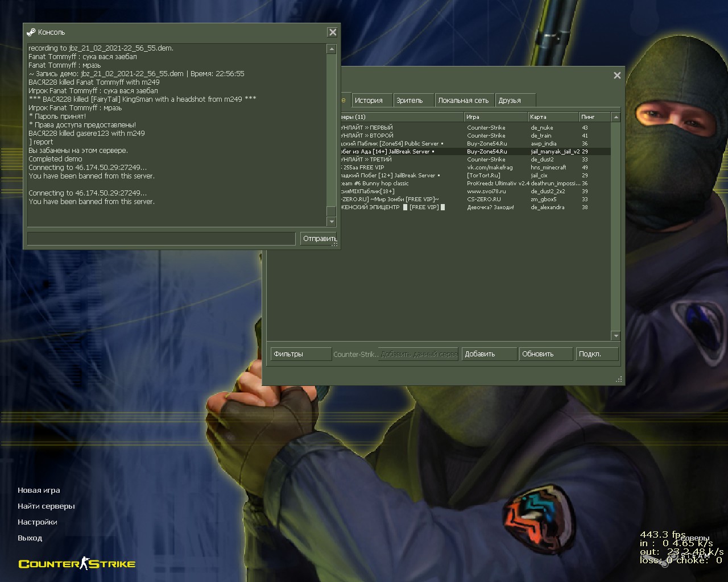Select the server row with map de_train
Screen dimensions: 728x582
point(475,136)
